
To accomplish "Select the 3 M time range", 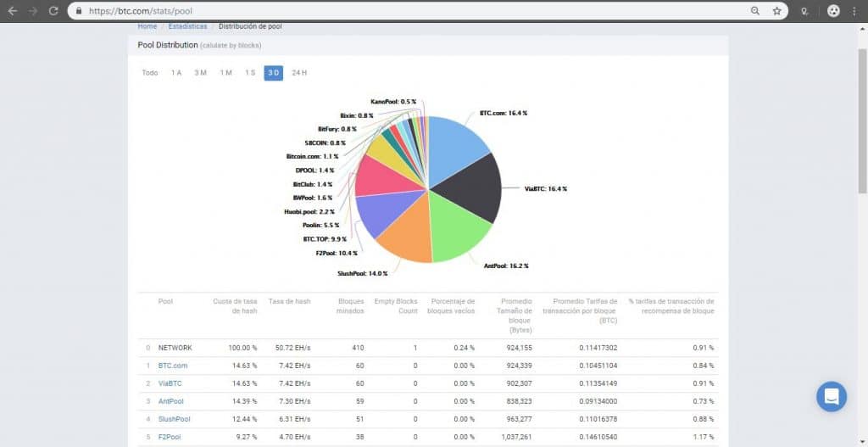I will 200,73.
